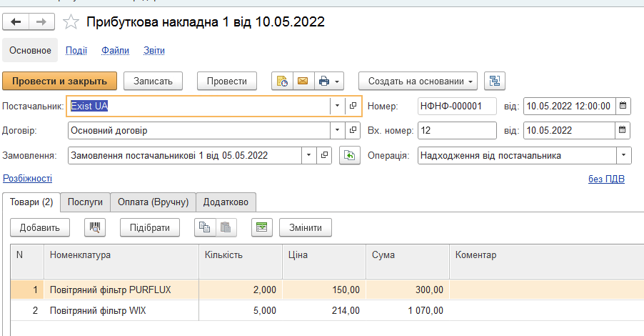Click the Записать button
644x336 pixels.
click(153, 81)
